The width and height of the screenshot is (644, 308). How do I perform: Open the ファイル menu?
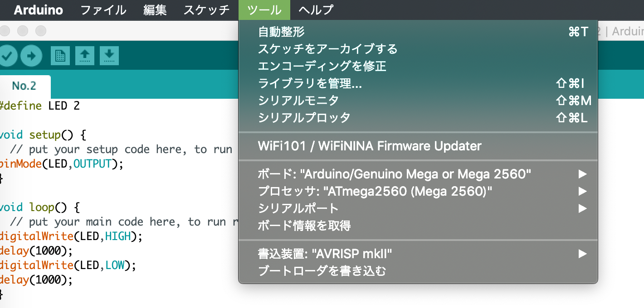(x=103, y=10)
